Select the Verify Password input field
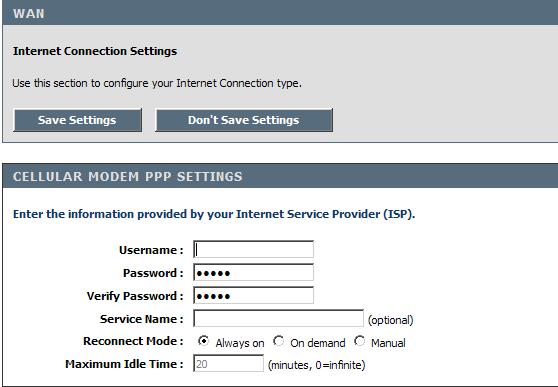The width and height of the screenshot is (558, 387). 253,295
